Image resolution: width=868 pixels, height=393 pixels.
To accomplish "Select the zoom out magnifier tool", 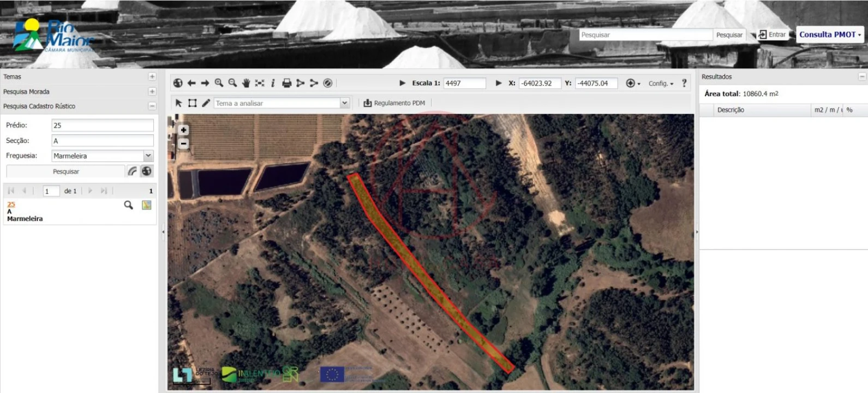I will (x=232, y=83).
